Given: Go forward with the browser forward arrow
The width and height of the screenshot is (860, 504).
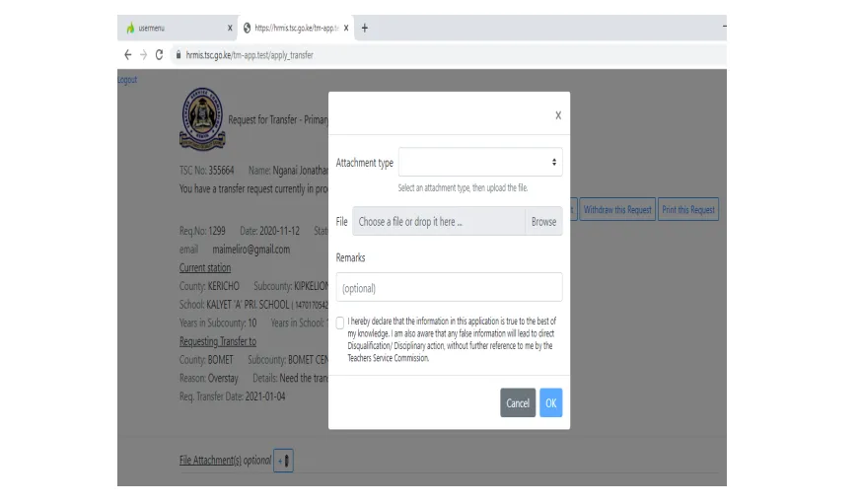Looking at the screenshot, I should click(x=143, y=55).
